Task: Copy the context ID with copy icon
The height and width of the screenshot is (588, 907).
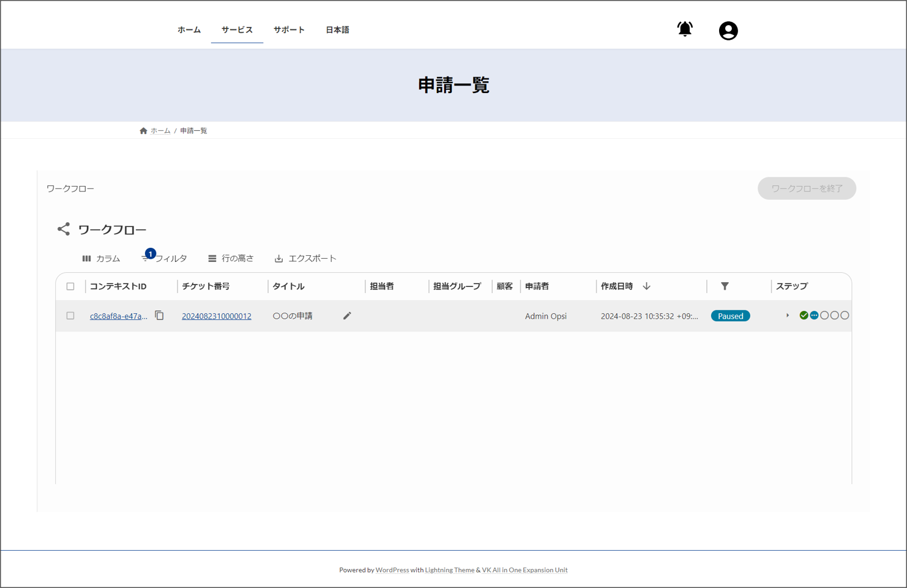Action: pyautogui.click(x=159, y=316)
